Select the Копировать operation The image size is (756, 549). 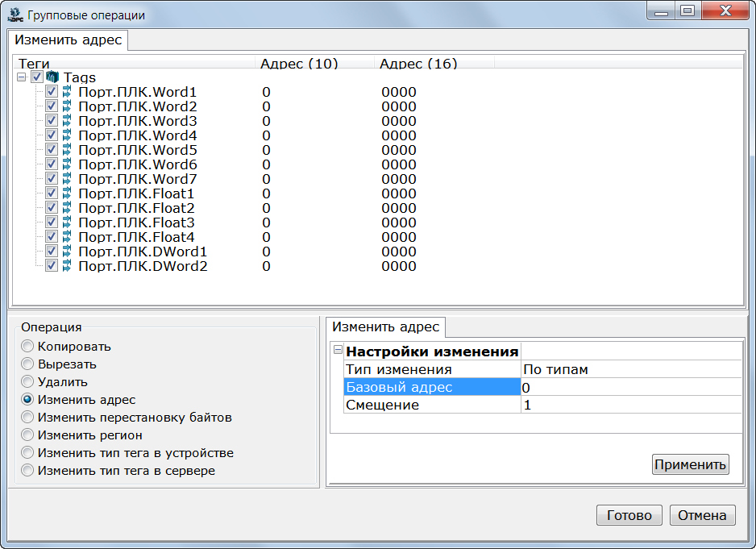pos(28,347)
